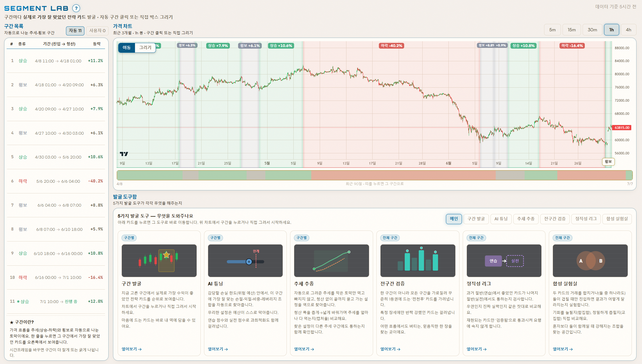642x364 pixels.
Task: Switch chart mode to 그리기
Action: tap(145, 48)
